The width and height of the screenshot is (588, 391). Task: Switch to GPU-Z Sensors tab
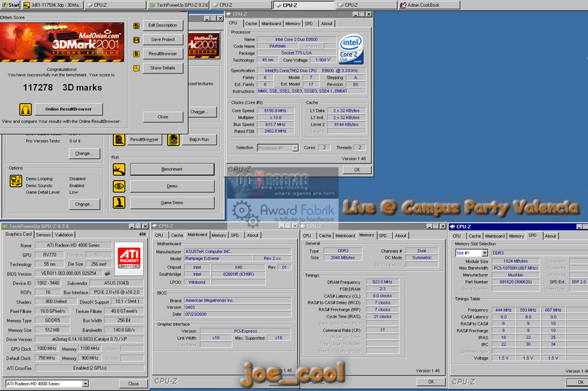click(x=43, y=234)
